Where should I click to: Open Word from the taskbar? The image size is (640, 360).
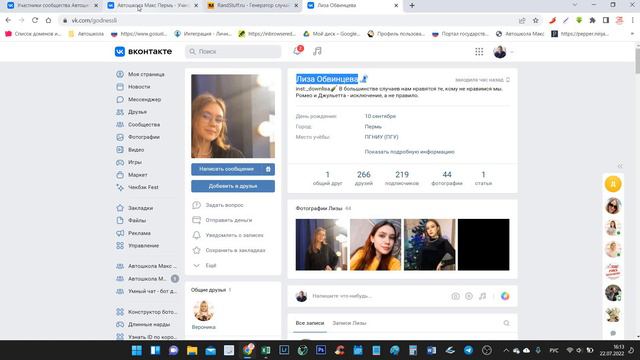[x=431, y=350]
